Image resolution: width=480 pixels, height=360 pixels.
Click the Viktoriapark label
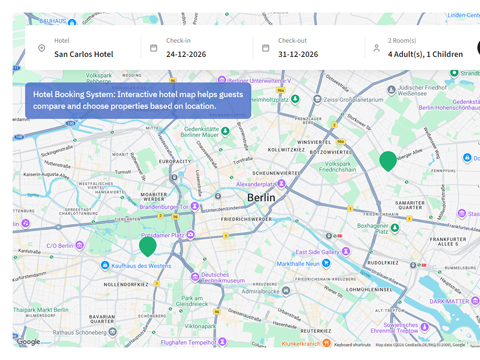click(200, 326)
